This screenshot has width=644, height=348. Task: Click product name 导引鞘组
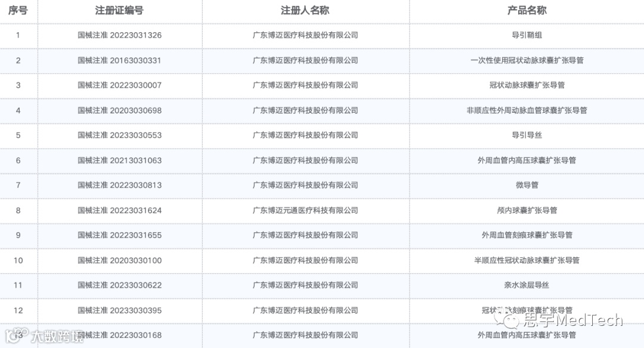(x=527, y=35)
